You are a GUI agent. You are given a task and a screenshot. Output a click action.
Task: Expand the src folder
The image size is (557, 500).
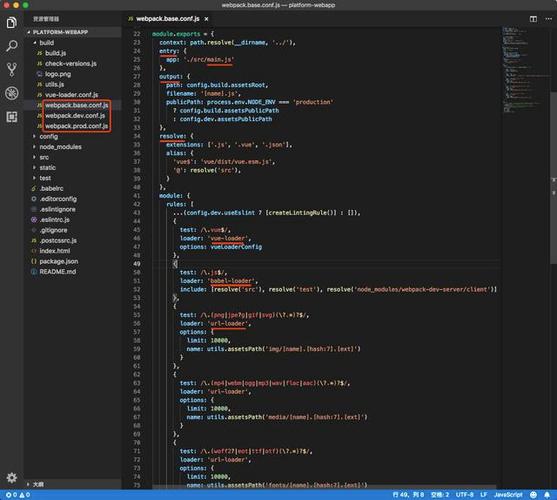tap(73, 157)
